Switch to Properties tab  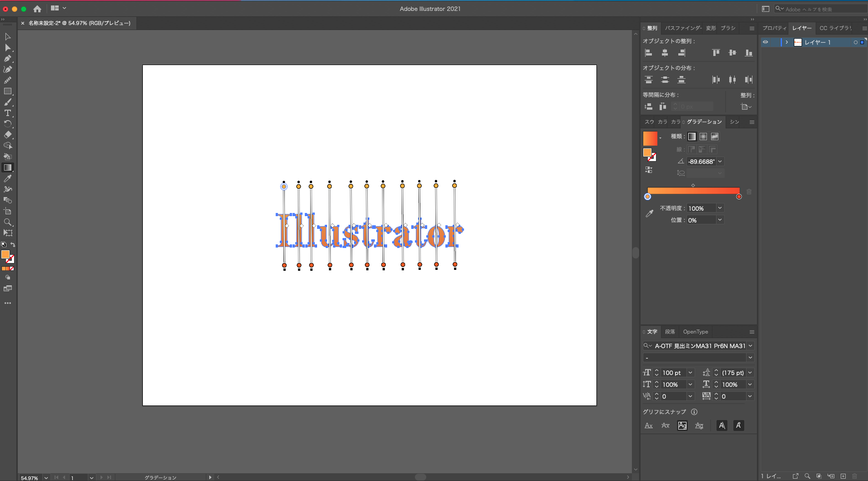774,28
